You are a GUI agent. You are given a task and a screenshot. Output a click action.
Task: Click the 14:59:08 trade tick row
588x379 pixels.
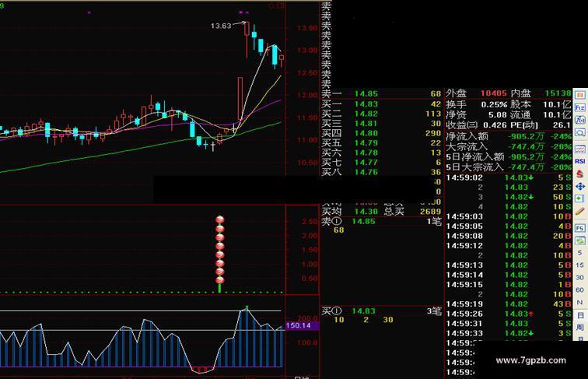[x=509, y=236]
